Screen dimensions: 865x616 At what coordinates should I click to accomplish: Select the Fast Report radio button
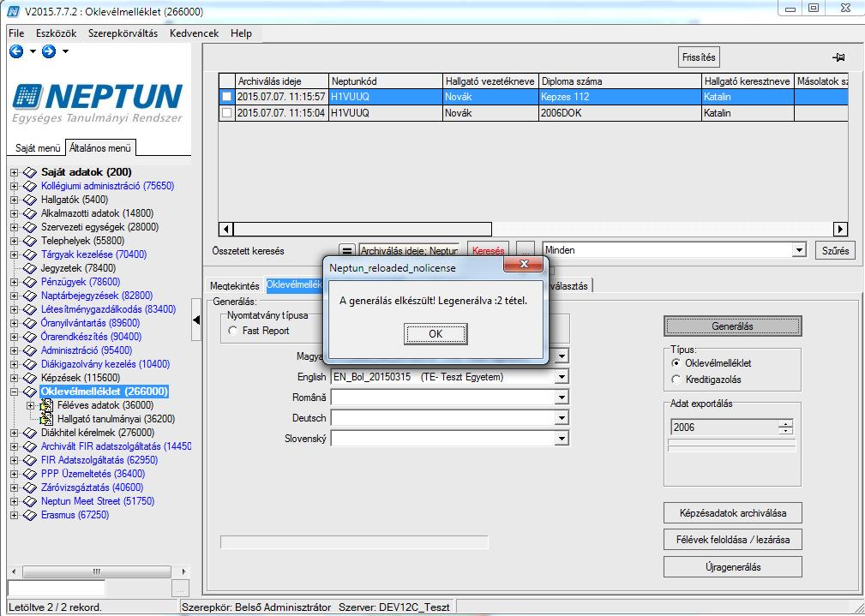point(233,331)
